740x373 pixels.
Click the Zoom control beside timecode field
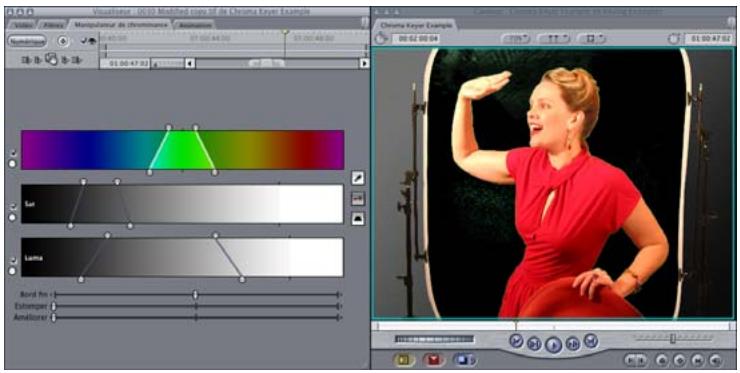pos(167,64)
